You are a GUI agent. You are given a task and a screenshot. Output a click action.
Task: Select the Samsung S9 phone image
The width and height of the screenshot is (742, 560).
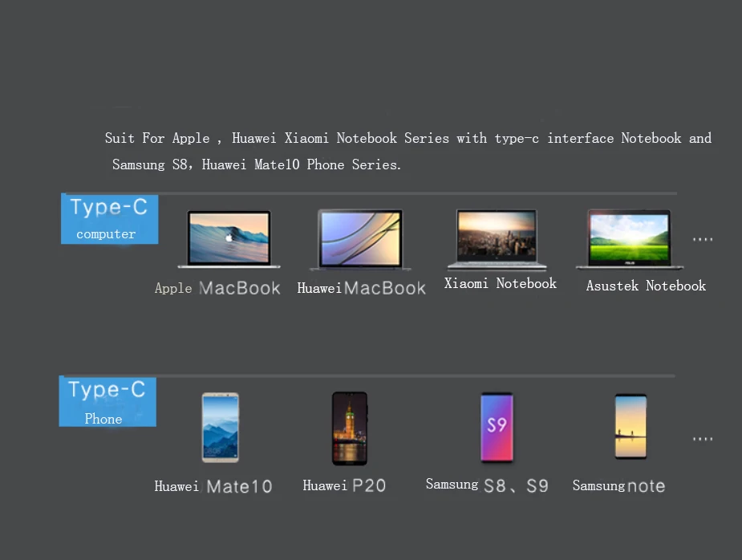tap(497, 427)
